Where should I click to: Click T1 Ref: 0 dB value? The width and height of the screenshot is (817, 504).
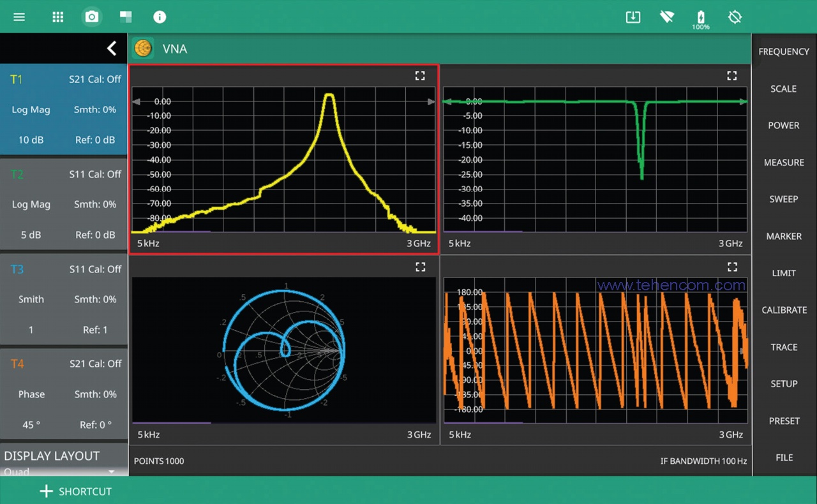95,140
